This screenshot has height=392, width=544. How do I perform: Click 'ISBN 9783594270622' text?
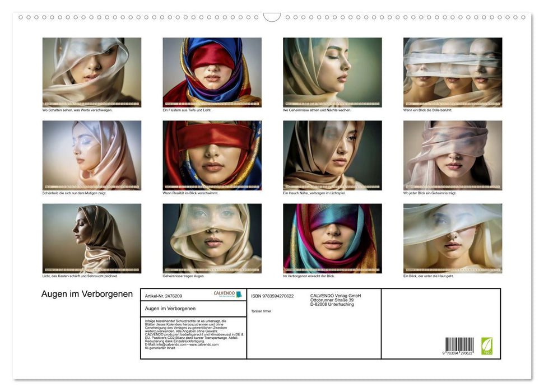click(x=272, y=296)
